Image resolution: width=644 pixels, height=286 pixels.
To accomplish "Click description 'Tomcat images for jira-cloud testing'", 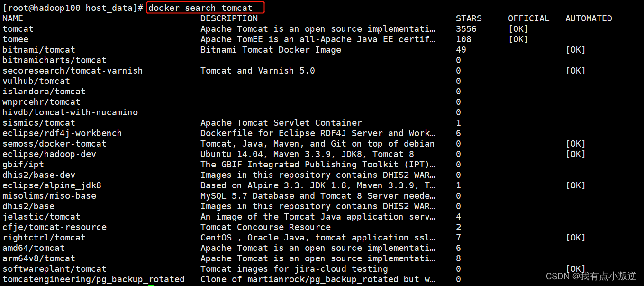I will 294,269.
